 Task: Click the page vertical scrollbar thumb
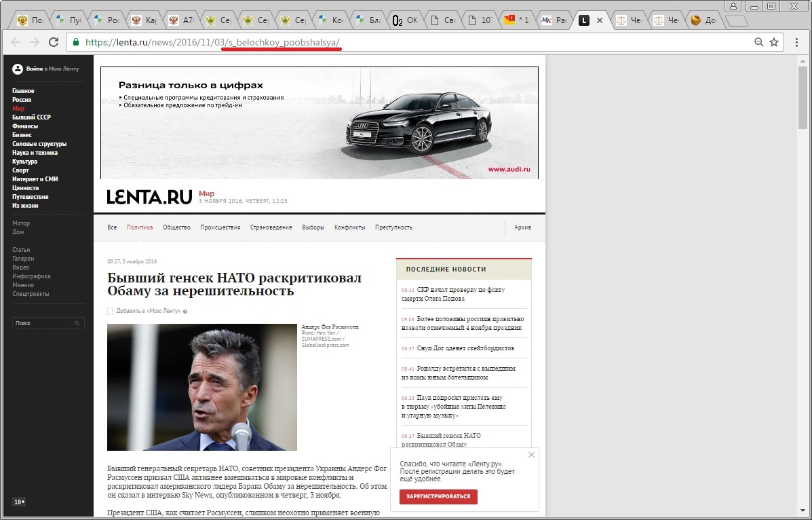[x=803, y=95]
